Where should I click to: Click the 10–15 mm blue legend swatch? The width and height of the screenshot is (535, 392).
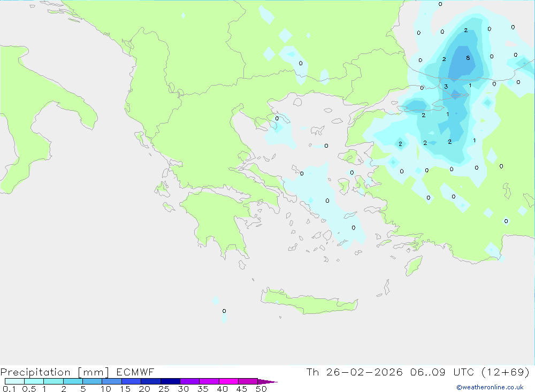click(x=112, y=381)
